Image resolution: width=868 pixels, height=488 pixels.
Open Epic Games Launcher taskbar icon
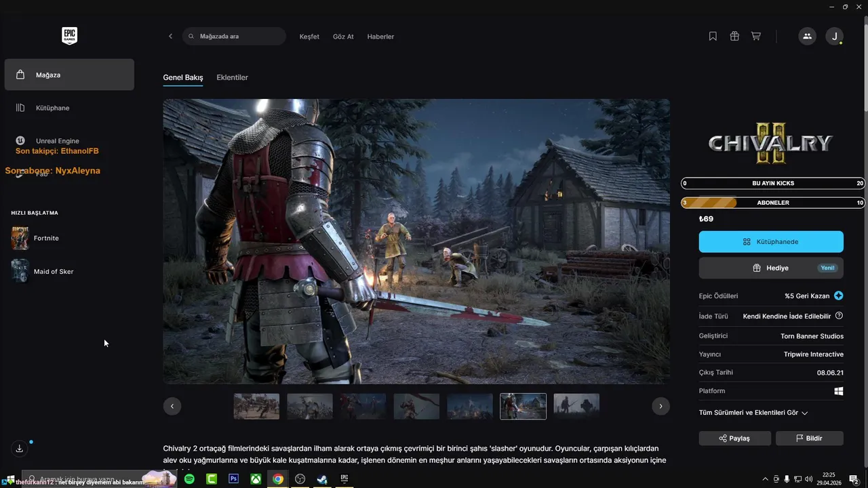pos(344,479)
